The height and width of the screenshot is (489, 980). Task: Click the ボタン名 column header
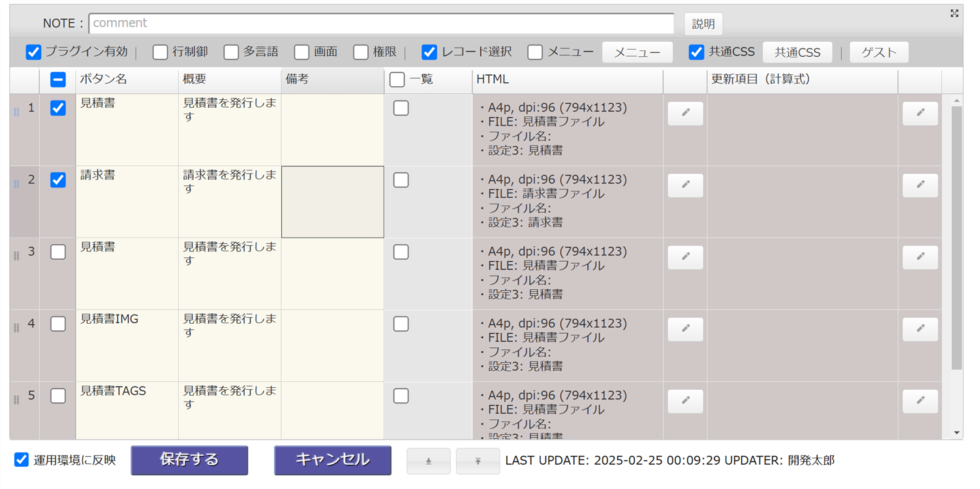[127, 80]
